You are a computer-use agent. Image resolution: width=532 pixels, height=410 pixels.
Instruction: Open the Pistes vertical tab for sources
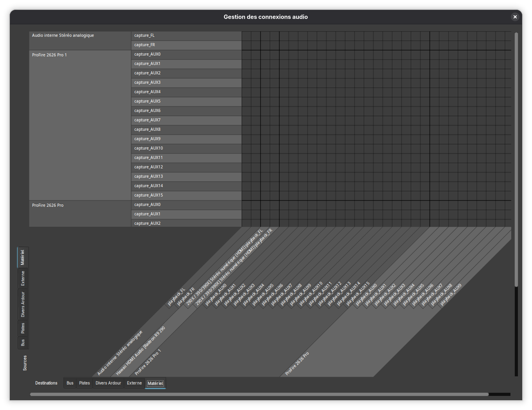(23, 328)
